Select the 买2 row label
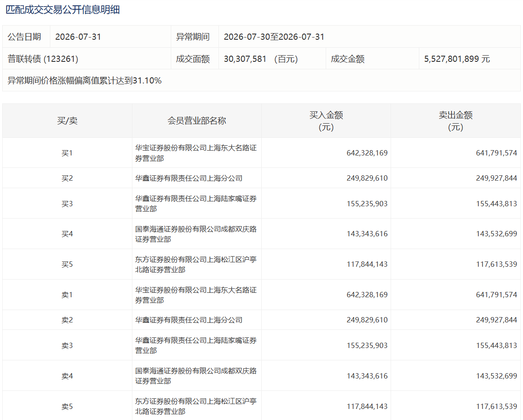The height and width of the screenshot is (420, 523). point(67,178)
